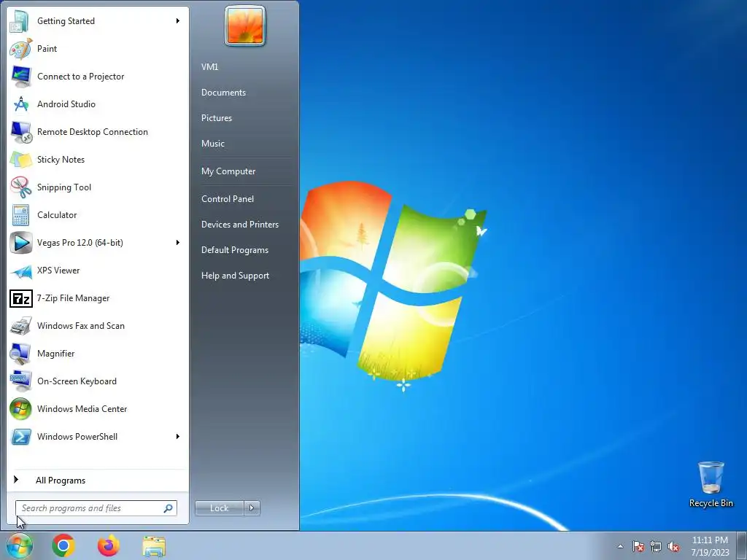Launch Windows Media Center icon
Screen dimensions: 747x560
coord(21,409)
